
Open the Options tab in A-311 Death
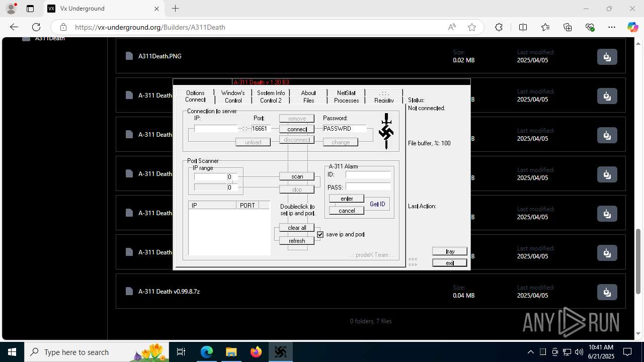click(195, 93)
